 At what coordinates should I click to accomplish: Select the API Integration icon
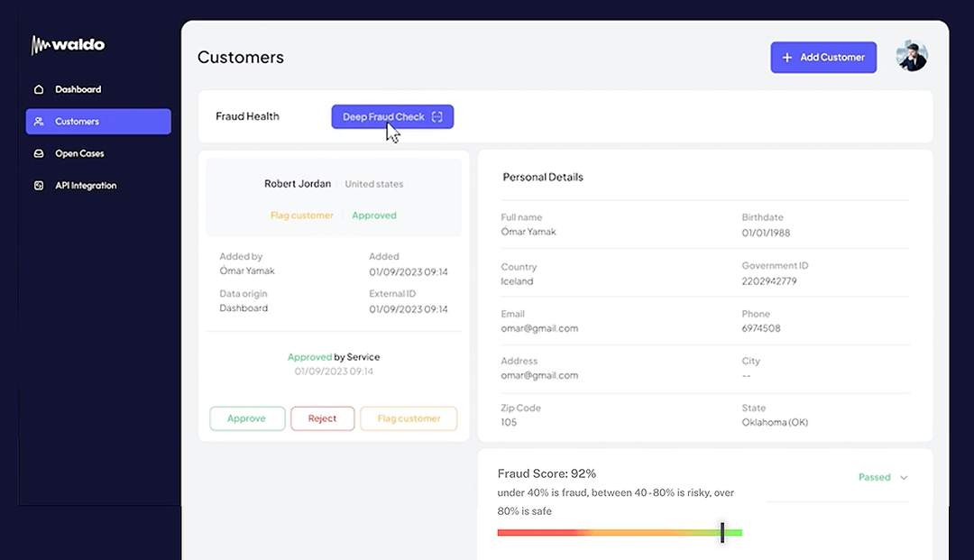click(x=38, y=185)
